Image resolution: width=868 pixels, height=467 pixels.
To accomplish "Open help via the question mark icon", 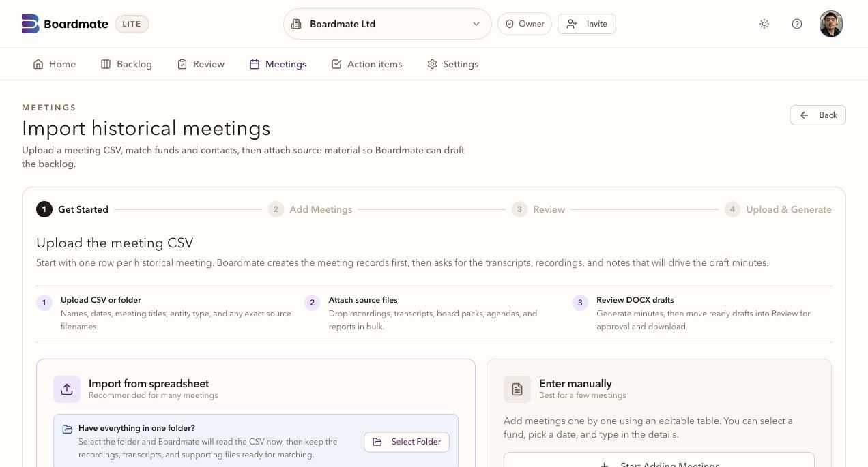I will click(797, 24).
